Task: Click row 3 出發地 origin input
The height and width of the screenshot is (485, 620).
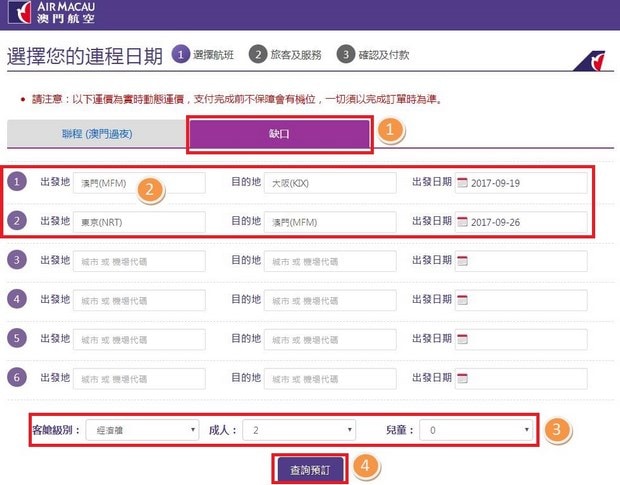Action: click(x=139, y=261)
